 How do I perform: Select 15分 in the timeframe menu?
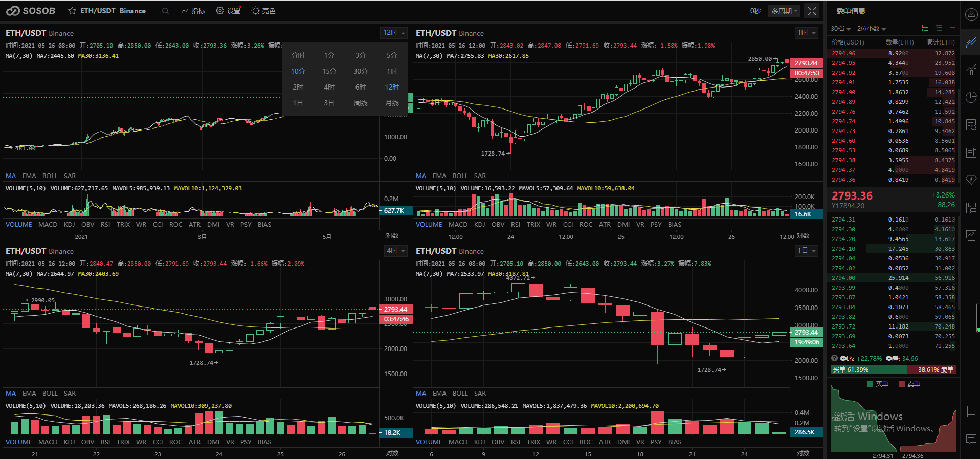pos(329,71)
